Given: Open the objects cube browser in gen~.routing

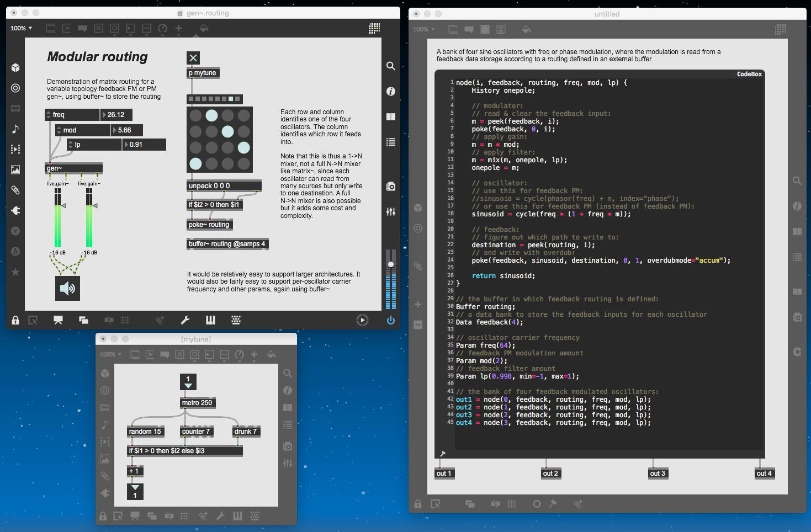Looking at the screenshot, I should click(15, 67).
